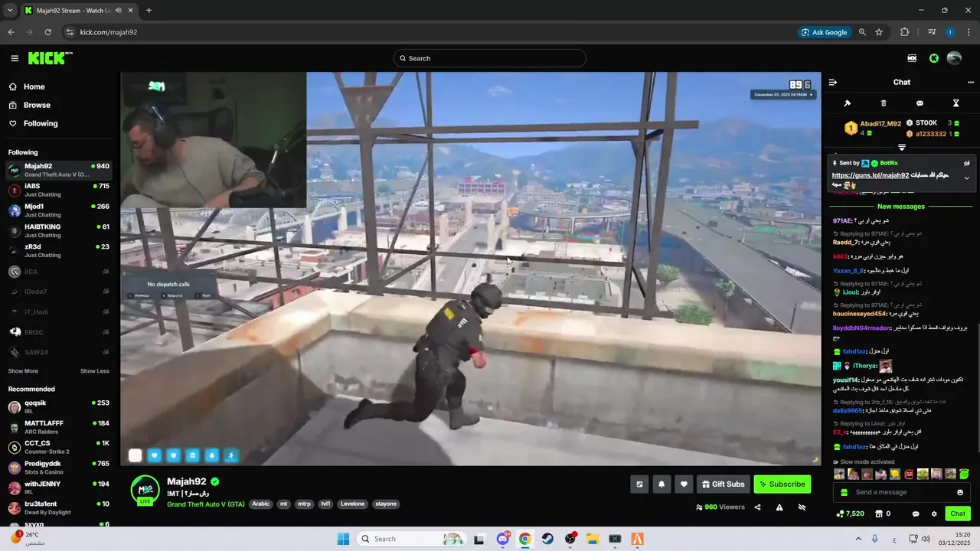This screenshot has height=551, width=980.
Task: Pick the red angry face quick emote
Action: (909, 474)
